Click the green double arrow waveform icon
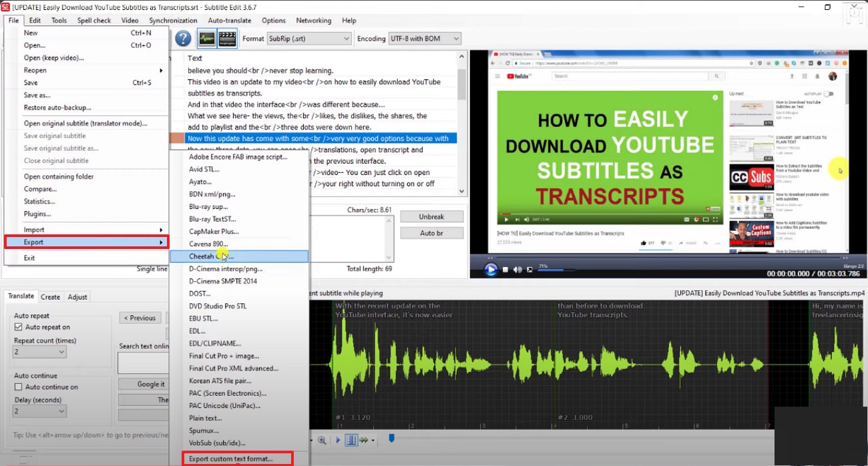This screenshot has height=466, width=868. pyautogui.click(x=365, y=440)
